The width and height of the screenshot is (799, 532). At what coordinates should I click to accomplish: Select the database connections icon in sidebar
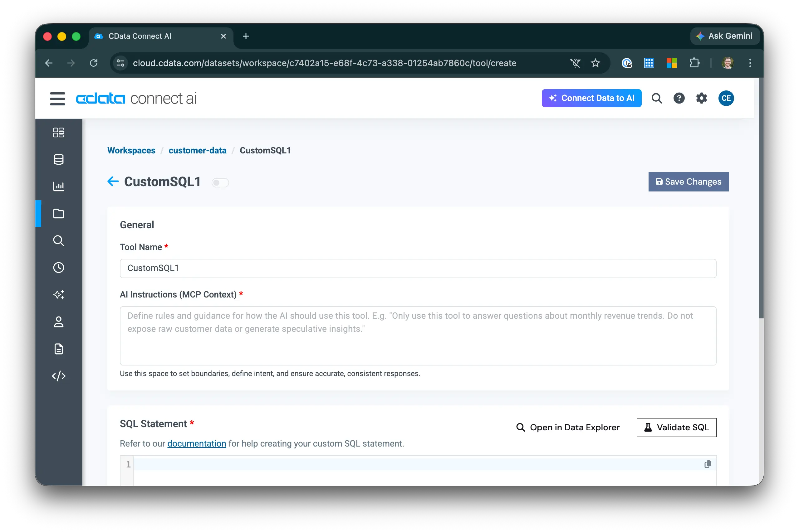pyautogui.click(x=59, y=159)
